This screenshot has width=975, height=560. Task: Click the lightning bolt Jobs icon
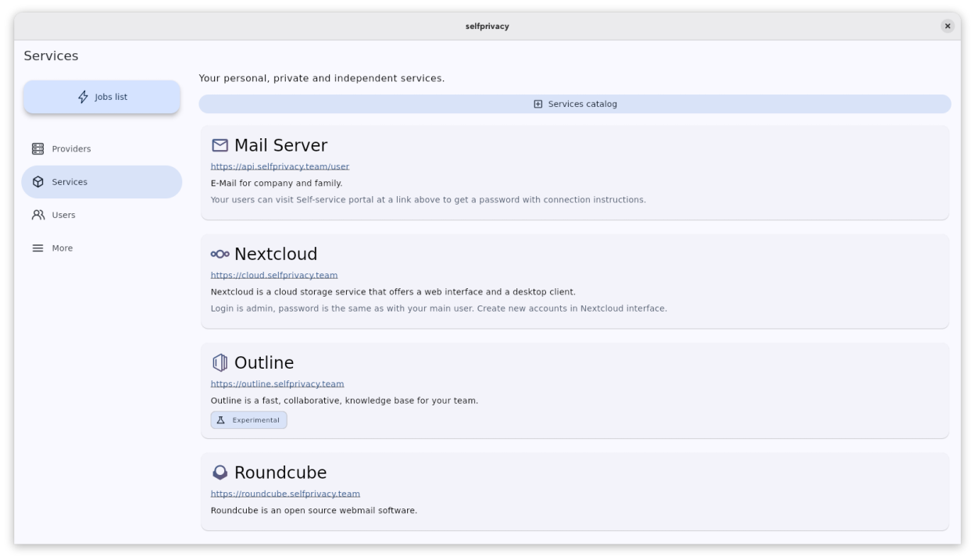[83, 97]
